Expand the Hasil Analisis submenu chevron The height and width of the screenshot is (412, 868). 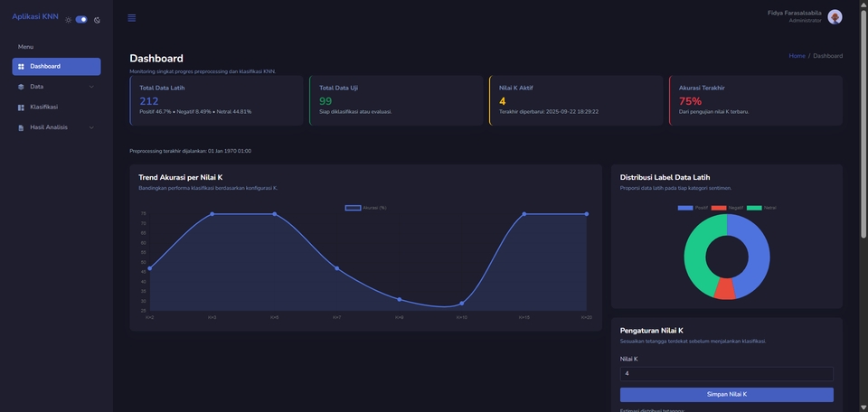coord(91,127)
